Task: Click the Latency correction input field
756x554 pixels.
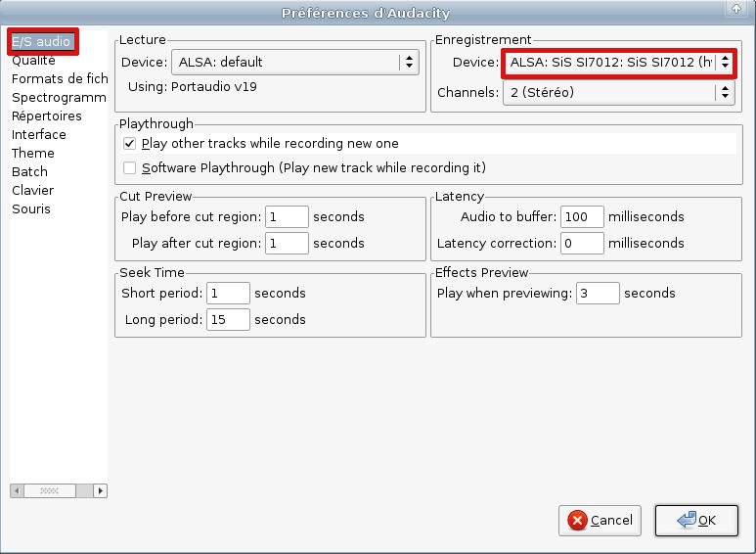Action: (x=582, y=244)
